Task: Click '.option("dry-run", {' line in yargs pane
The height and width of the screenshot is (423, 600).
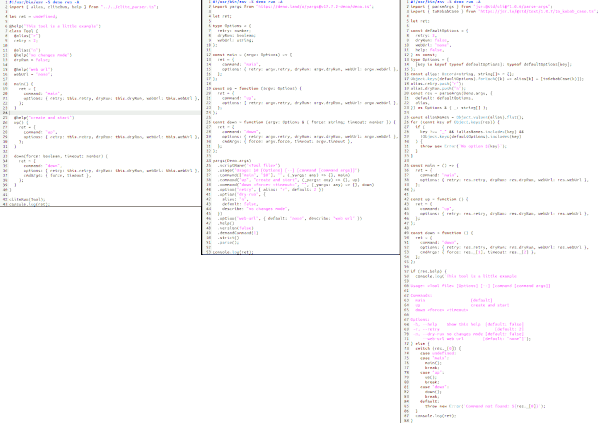Action: [x=241, y=194]
